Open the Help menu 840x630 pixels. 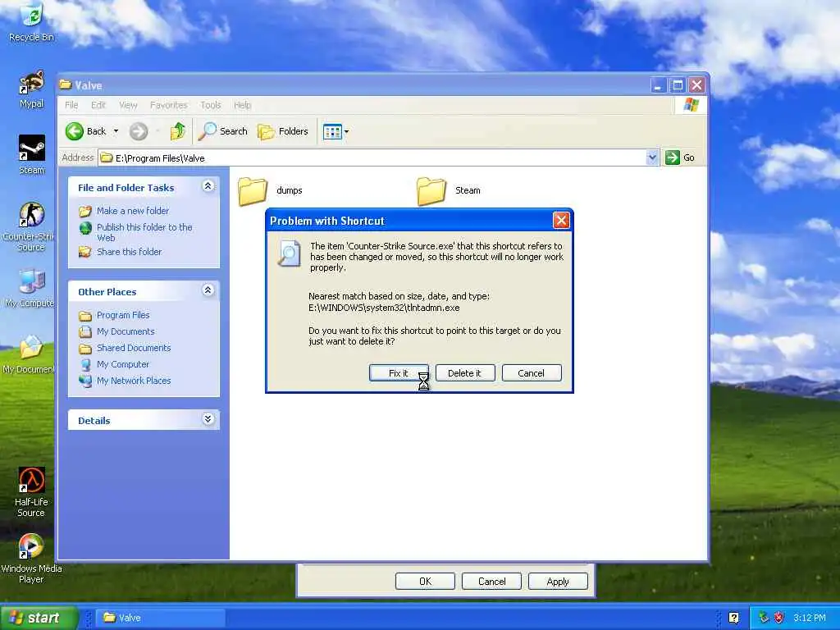pyautogui.click(x=242, y=105)
